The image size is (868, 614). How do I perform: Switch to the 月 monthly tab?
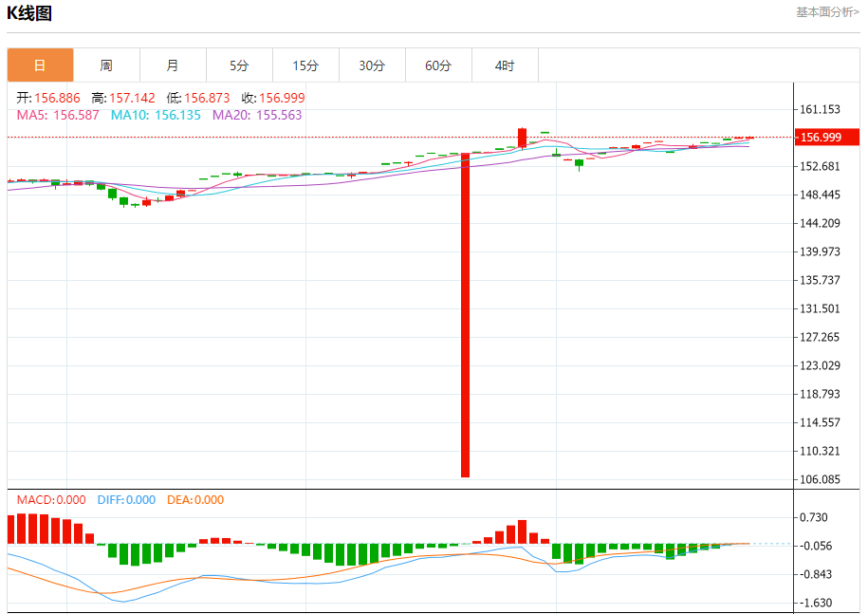174,65
